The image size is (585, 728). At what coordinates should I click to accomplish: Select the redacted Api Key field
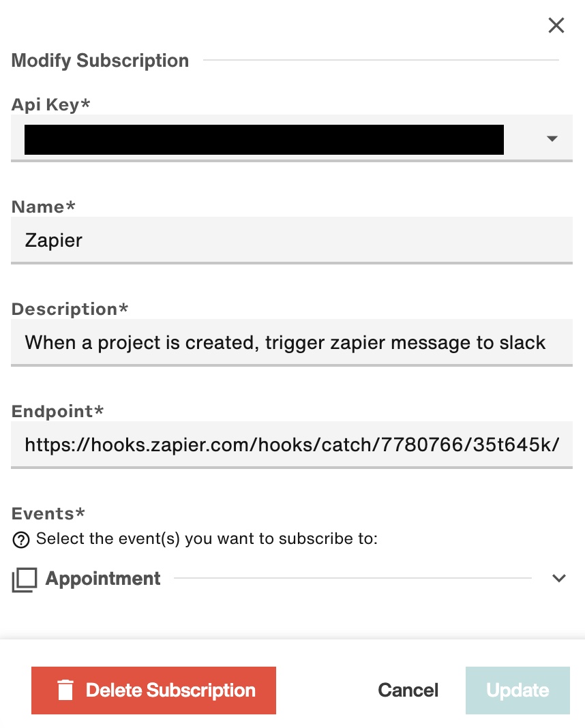(x=292, y=138)
